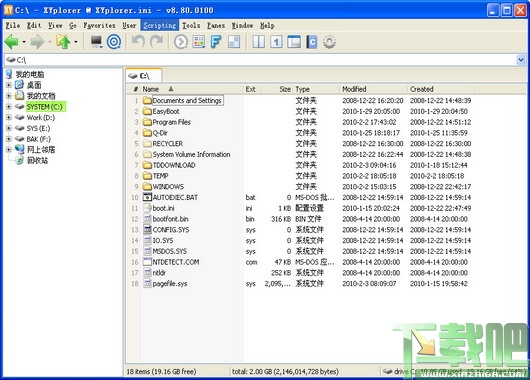
Task: Open the File menu
Action: click(13, 25)
